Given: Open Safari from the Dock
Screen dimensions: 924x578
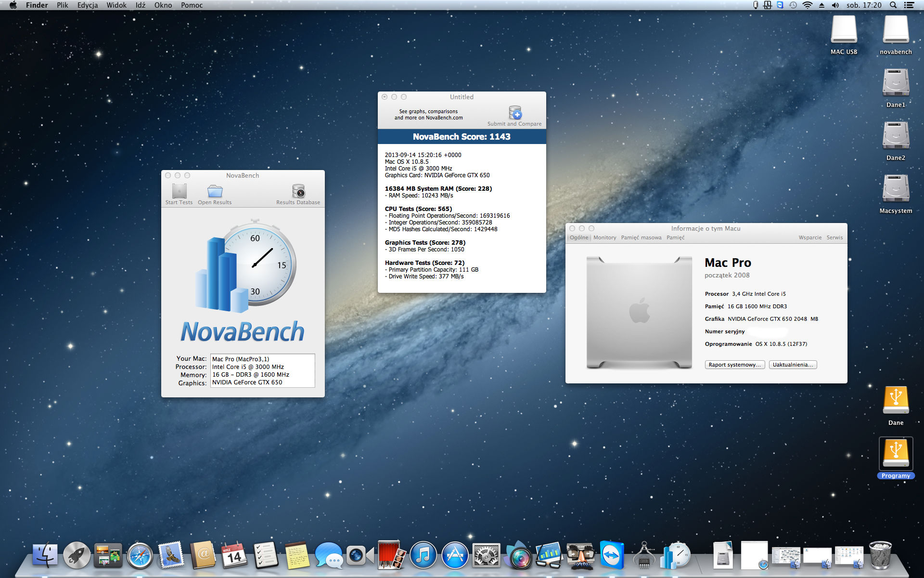Looking at the screenshot, I should (140, 555).
